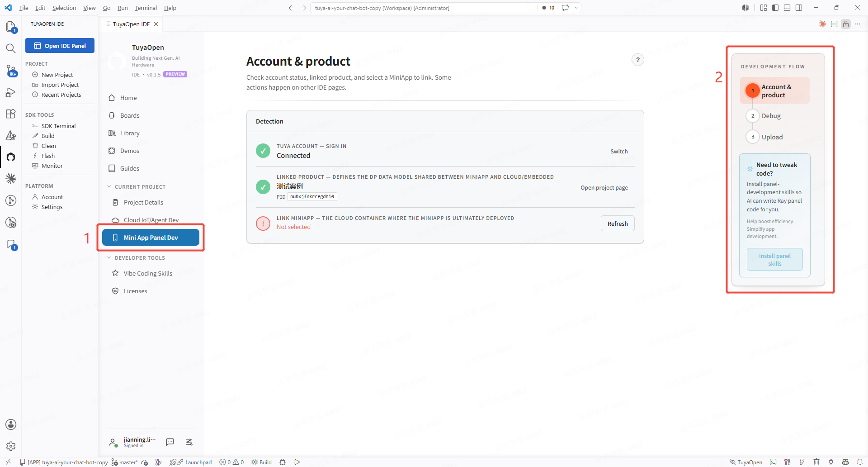Click the flash lightning icon in status bar
The height and width of the screenshot is (467, 868).
(802, 462)
